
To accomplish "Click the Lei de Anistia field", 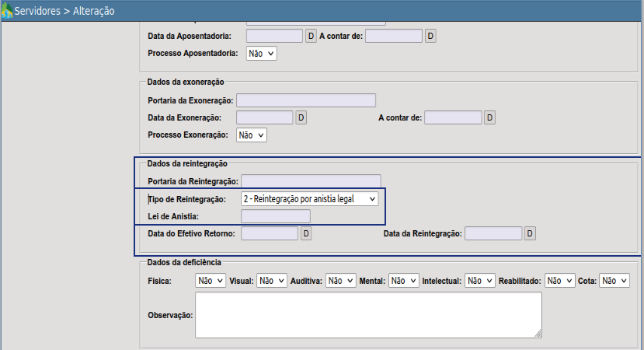I will click(276, 216).
